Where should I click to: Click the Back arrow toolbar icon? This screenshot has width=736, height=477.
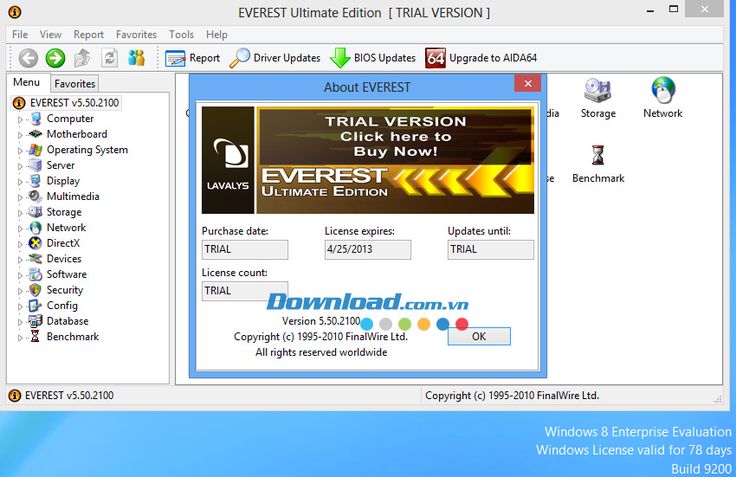tap(28, 58)
